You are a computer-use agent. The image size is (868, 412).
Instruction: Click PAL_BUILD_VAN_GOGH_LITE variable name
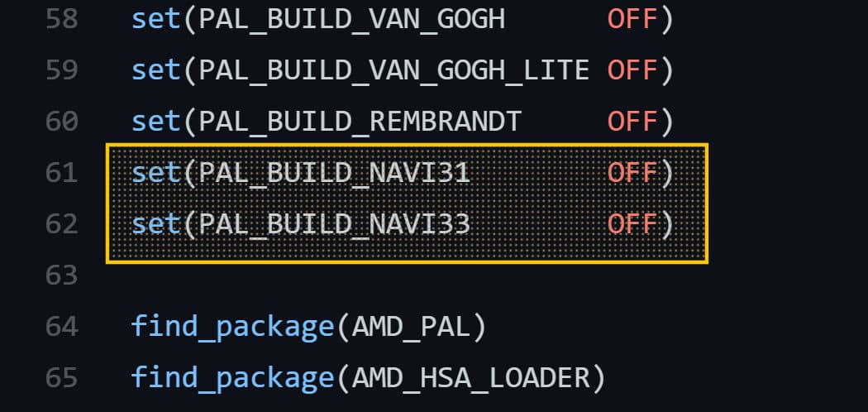click(x=393, y=71)
